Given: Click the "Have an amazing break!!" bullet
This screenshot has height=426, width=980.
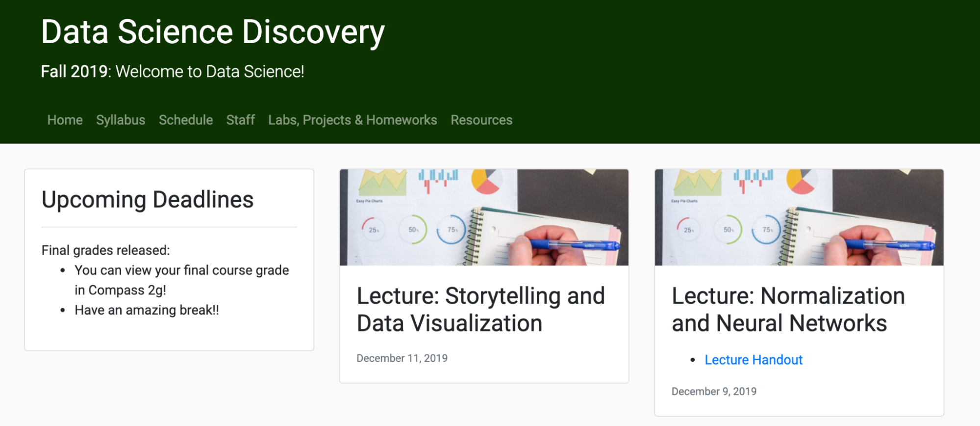Looking at the screenshot, I should click(147, 310).
